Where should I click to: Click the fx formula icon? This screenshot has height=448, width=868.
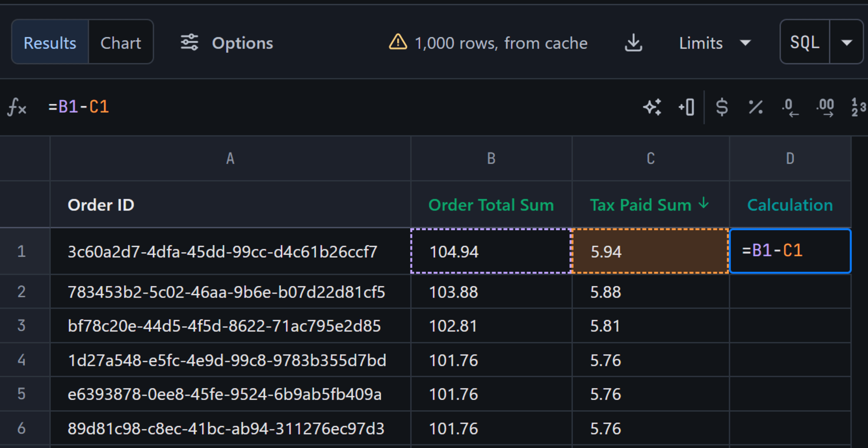click(x=17, y=107)
